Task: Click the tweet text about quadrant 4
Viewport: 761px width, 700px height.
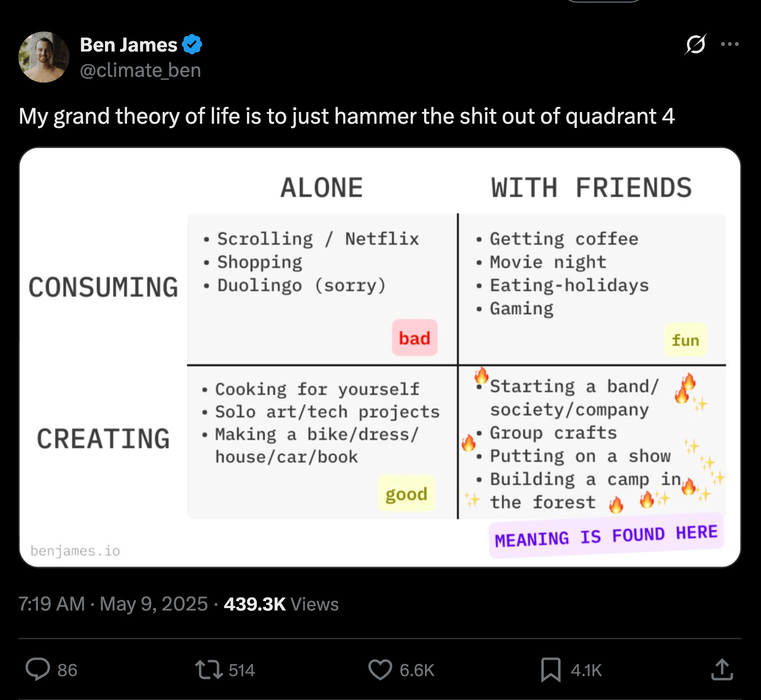Action: [347, 116]
